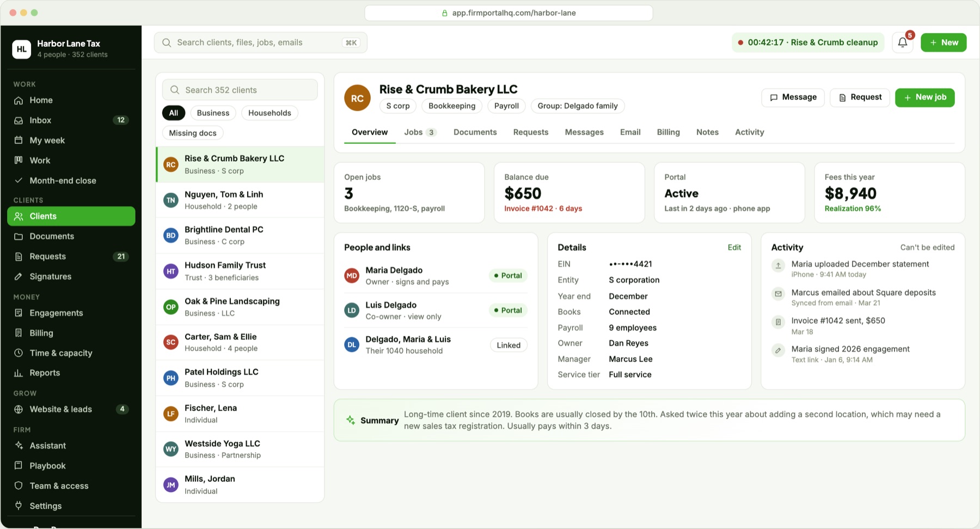Image resolution: width=980 pixels, height=529 pixels.
Task: Click Group: Delgado family tag
Action: click(x=578, y=106)
